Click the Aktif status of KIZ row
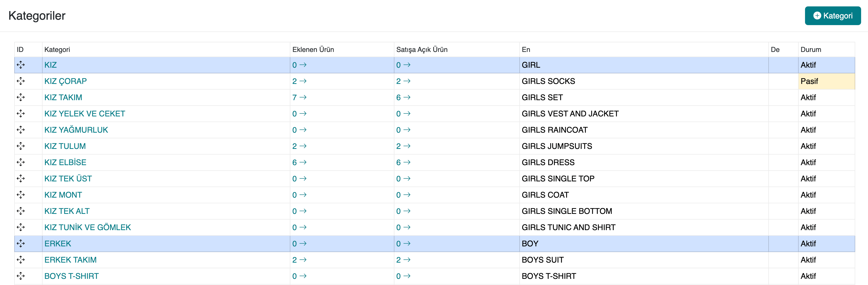This screenshot has width=868, height=285. pyautogui.click(x=808, y=65)
